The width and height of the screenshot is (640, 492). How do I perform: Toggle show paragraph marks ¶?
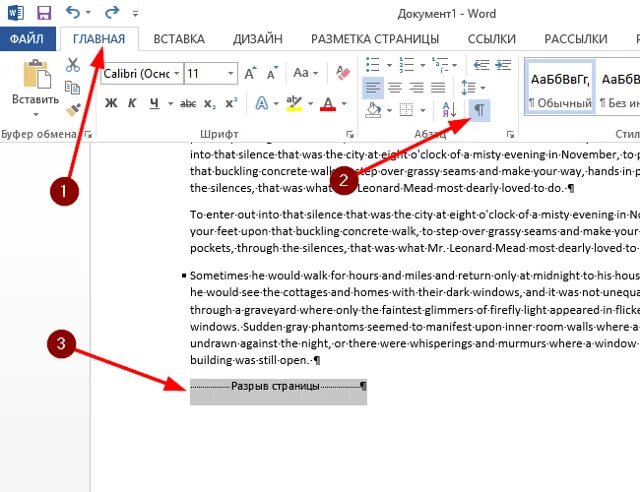click(479, 109)
